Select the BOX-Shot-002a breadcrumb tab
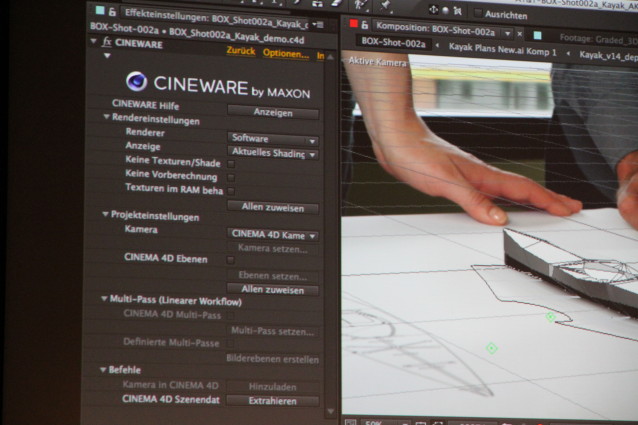This screenshot has width=638, height=425. click(393, 42)
